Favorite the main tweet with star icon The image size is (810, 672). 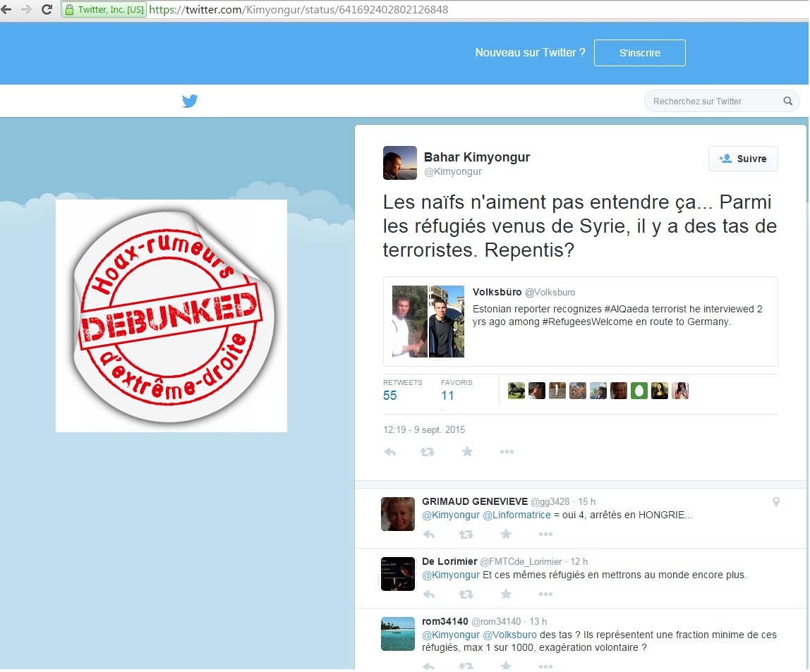(x=467, y=452)
